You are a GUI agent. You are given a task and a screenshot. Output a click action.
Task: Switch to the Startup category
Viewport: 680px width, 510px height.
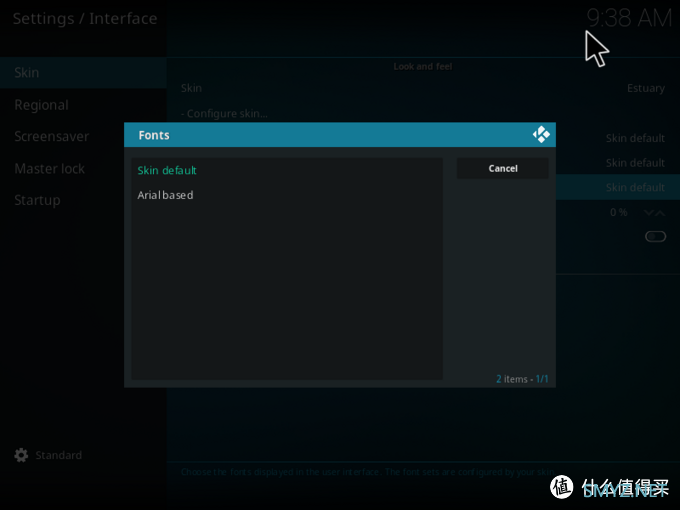pos(37,200)
